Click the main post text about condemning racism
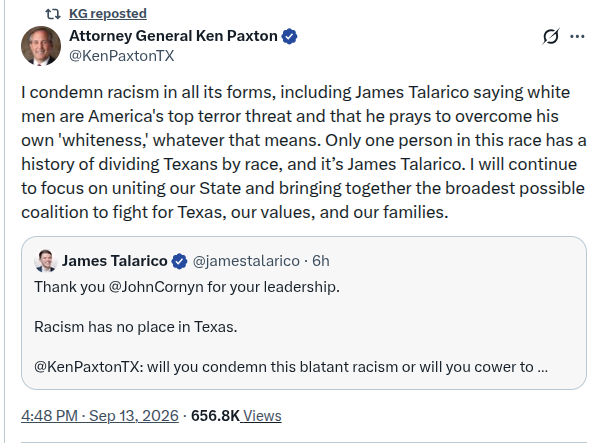The image size is (600, 443). point(303,152)
